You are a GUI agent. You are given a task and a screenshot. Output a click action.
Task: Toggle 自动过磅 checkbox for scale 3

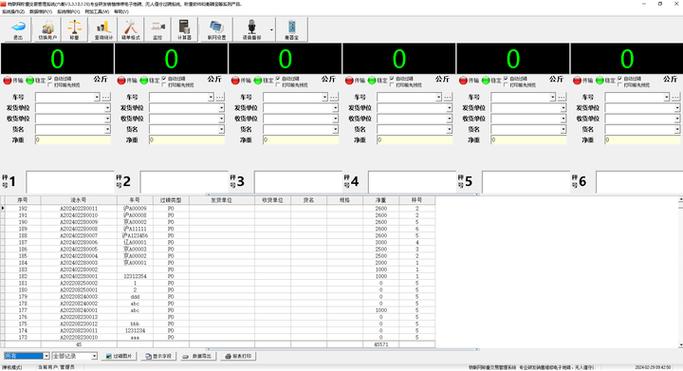(x=278, y=78)
